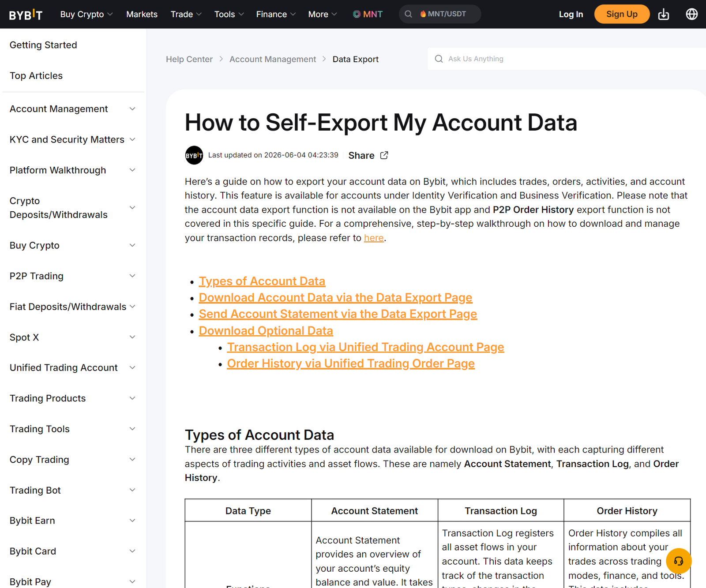Expand KYC and Security Matters section
The width and height of the screenshot is (706, 588).
(72, 139)
